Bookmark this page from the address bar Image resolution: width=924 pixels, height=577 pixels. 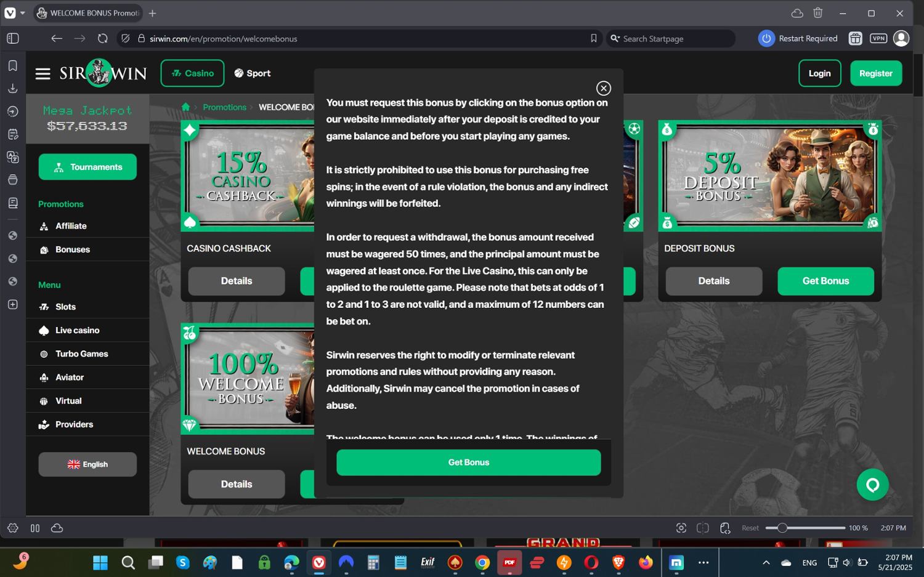(x=593, y=38)
